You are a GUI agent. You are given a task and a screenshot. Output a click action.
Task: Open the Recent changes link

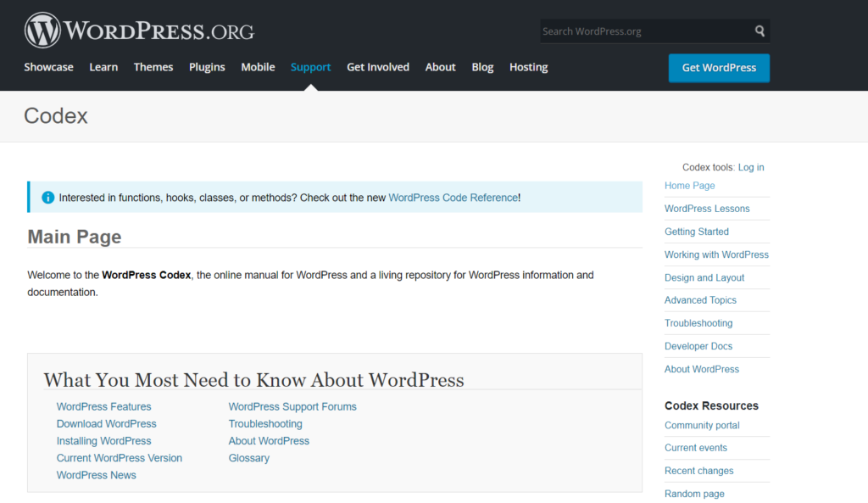pyautogui.click(x=698, y=471)
